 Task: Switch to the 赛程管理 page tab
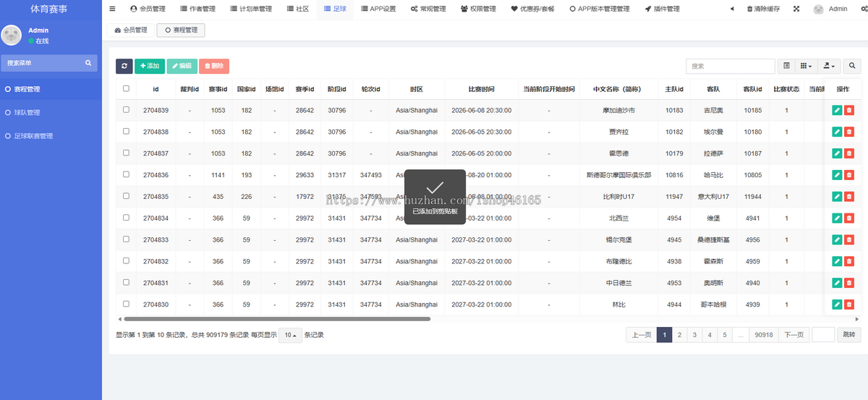[x=181, y=30]
